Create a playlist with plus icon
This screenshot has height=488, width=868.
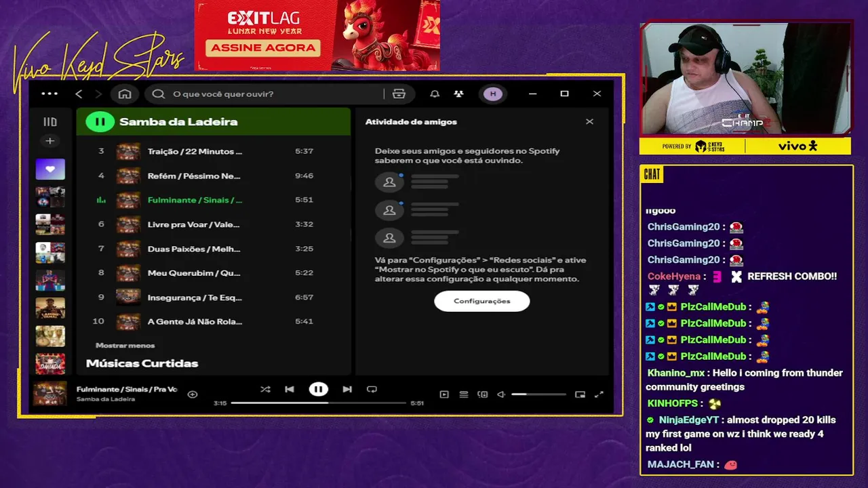(50, 141)
